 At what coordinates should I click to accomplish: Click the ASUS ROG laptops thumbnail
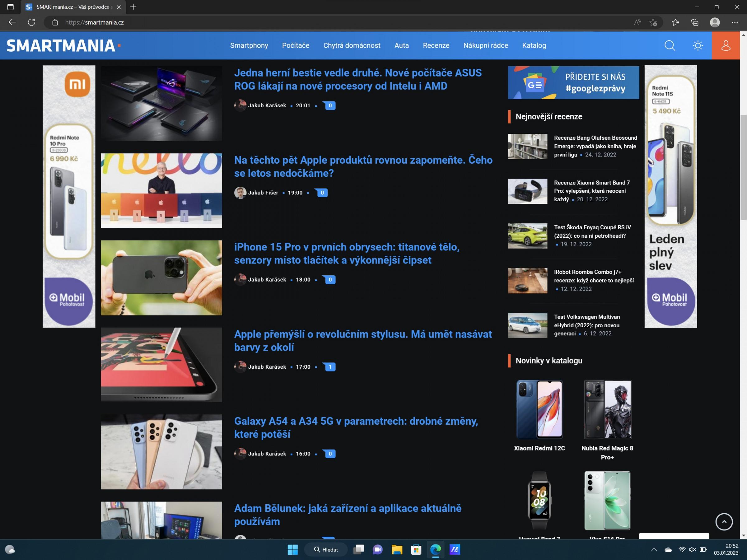[x=162, y=103]
